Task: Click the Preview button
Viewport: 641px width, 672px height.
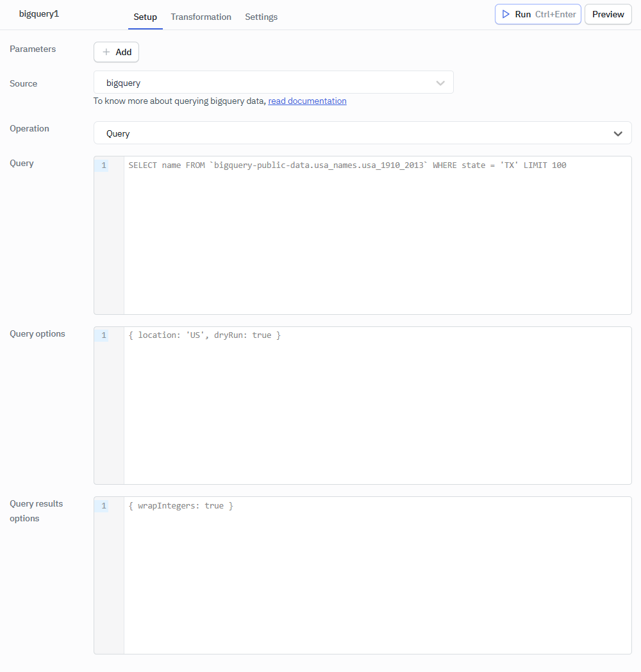Action: [607, 13]
